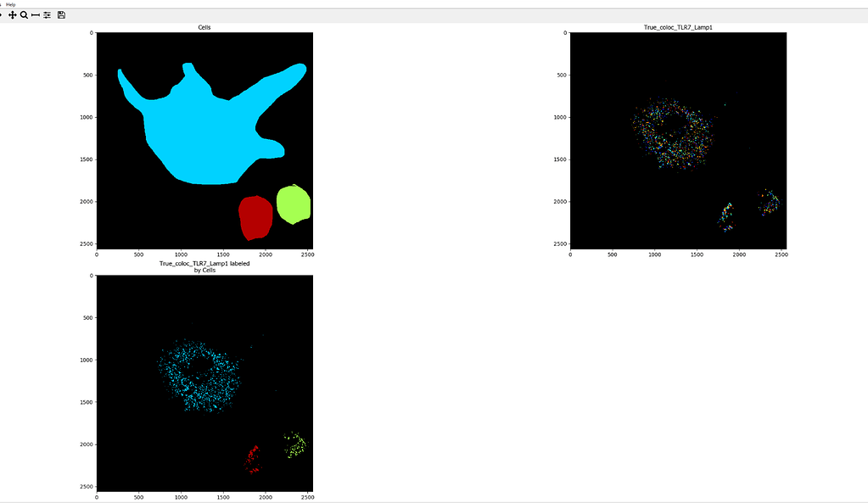Click the four-way move arrows icon
Image resolution: width=868 pixels, height=503 pixels.
pyautogui.click(x=13, y=14)
